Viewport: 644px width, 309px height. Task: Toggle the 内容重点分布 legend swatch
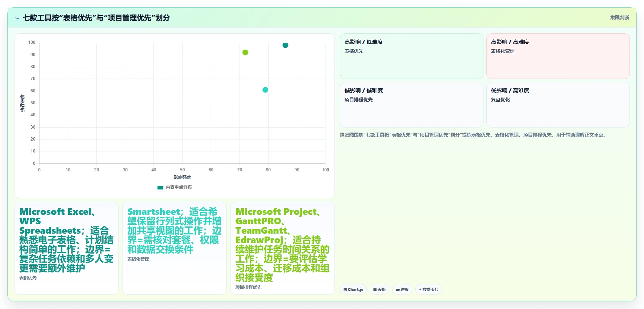point(160,187)
